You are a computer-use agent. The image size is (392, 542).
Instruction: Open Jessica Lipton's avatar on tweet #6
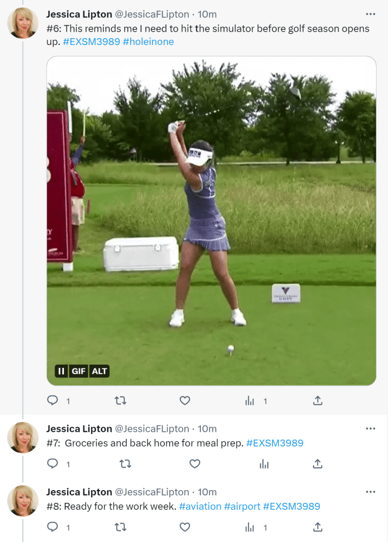coord(23,23)
